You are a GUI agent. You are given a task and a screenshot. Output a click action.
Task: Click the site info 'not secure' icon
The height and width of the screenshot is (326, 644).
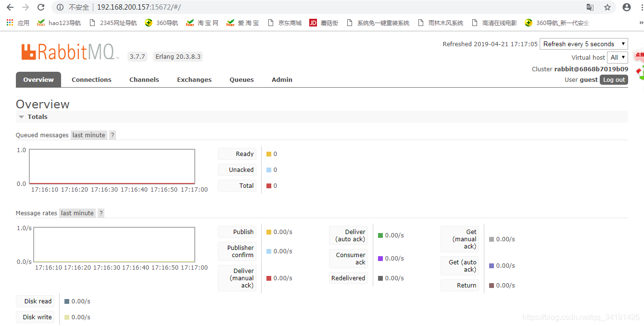click(60, 7)
